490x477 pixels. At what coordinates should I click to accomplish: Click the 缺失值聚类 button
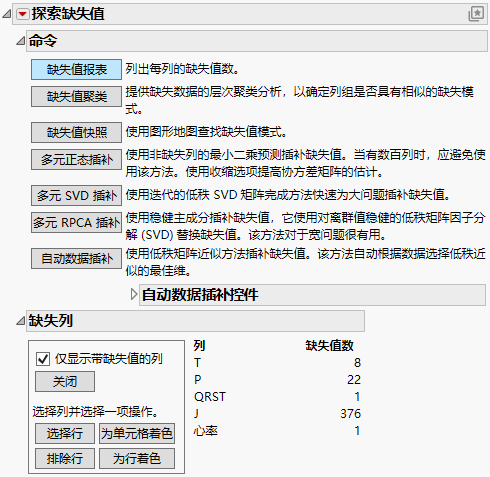(76, 97)
